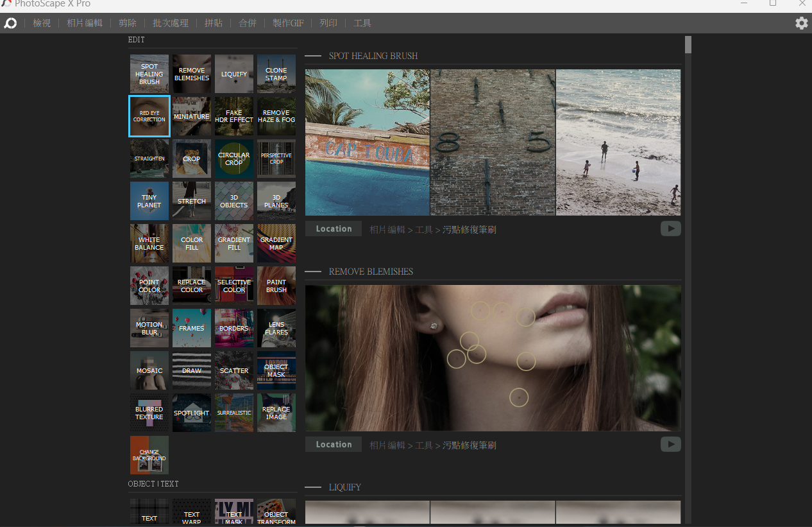Open the 相片編輯 tab in the top menu bar

pyautogui.click(x=85, y=23)
